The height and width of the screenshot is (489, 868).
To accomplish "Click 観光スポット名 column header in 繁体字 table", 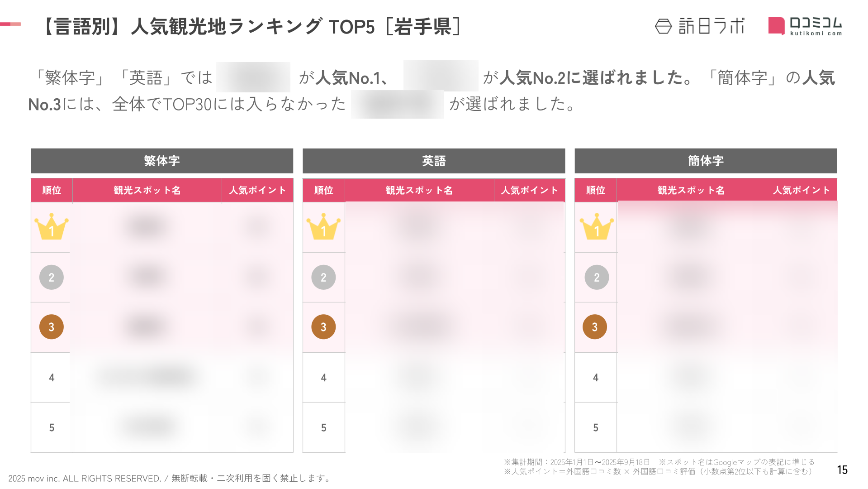I will [147, 190].
